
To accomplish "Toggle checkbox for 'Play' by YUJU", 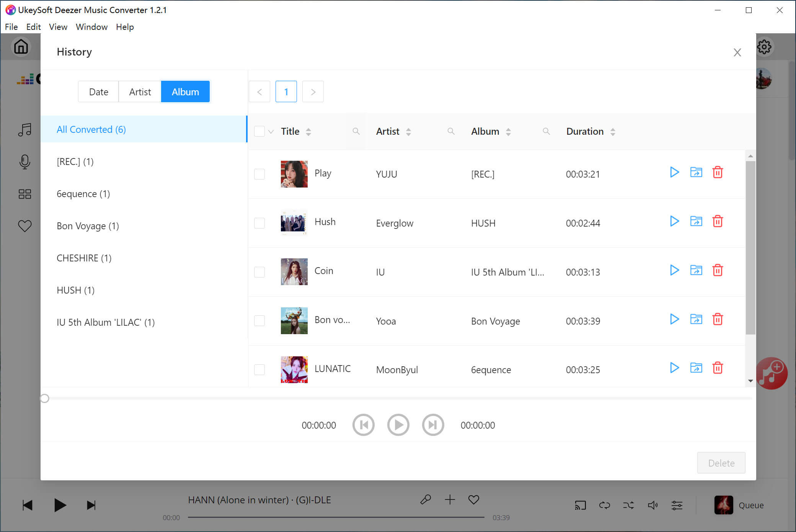I will coord(259,174).
